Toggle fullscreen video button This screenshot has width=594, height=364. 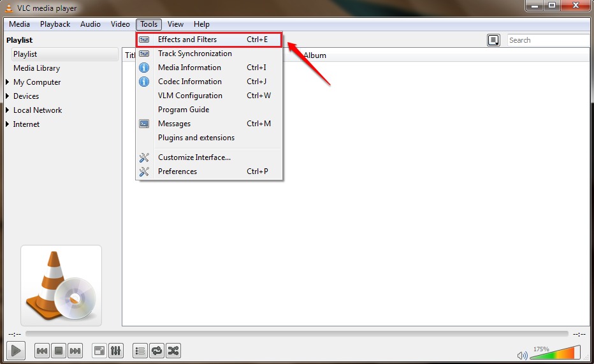(x=99, y=351)
